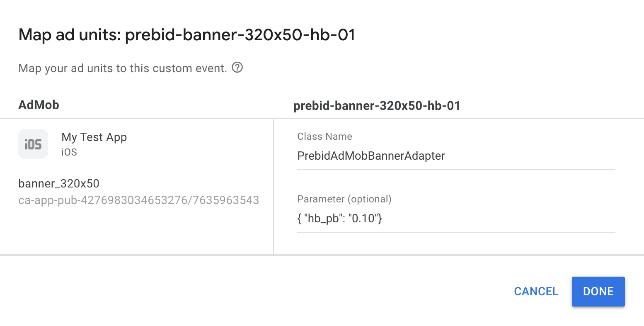Click the dialog title Map ad units
644x326 pixels.
[x=186, y=34]
